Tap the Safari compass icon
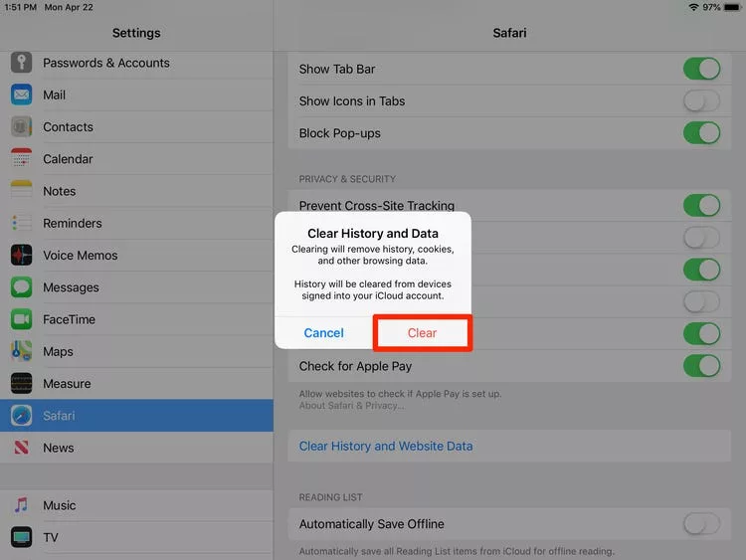746x560 pixels. (22, 416)
